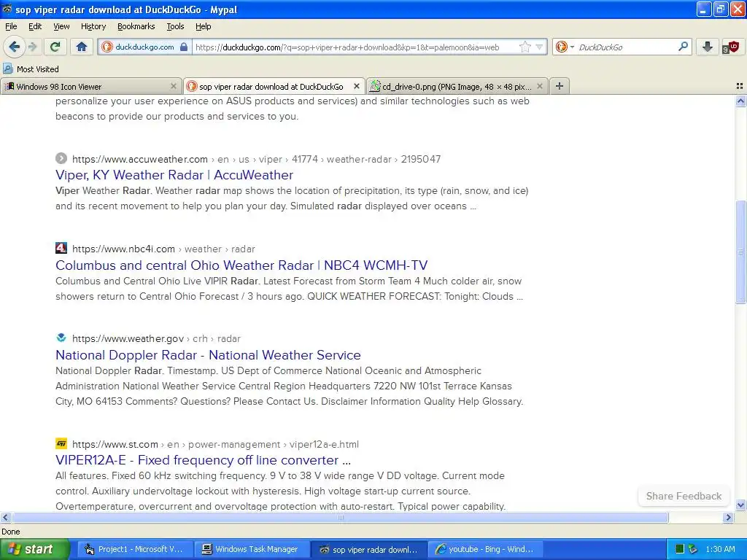Open Viper, KY Weather Radar AccuWeather link

point(174,175)
